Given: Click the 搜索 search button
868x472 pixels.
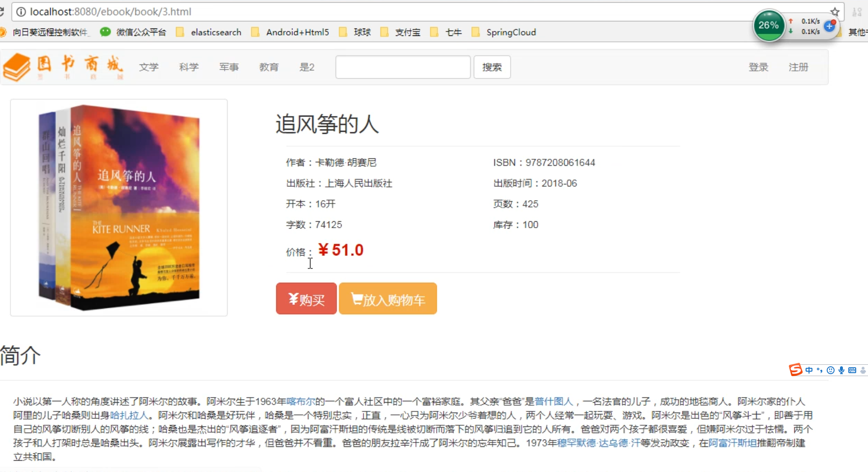Looking at the screenshot, I should (x=492, y=67).
